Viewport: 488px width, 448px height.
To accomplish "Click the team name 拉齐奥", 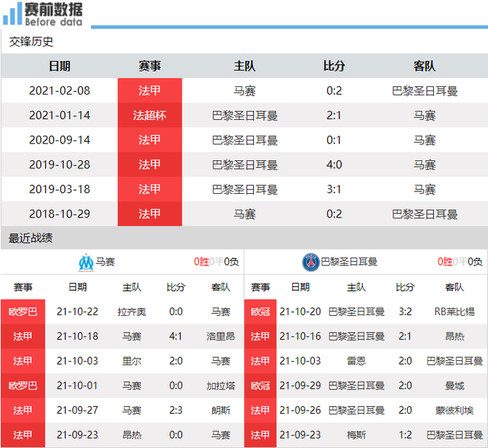I will [x=132, y=312].
